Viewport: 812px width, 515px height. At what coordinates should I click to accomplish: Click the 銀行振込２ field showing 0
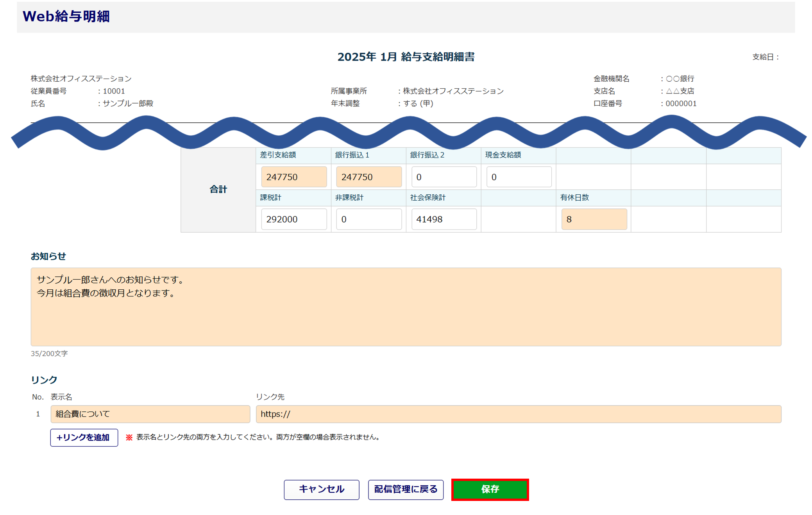pos(444,177)
